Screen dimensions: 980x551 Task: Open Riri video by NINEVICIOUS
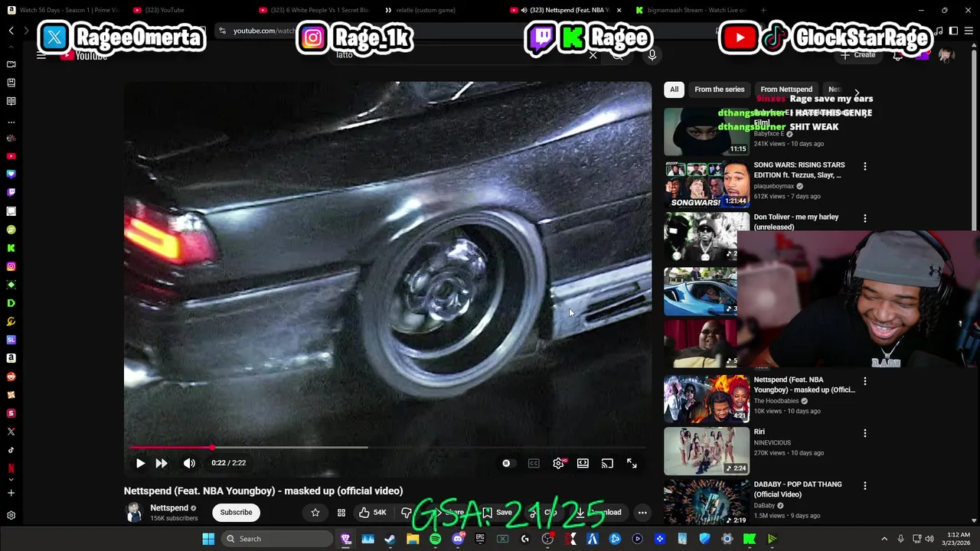(759, 432)
